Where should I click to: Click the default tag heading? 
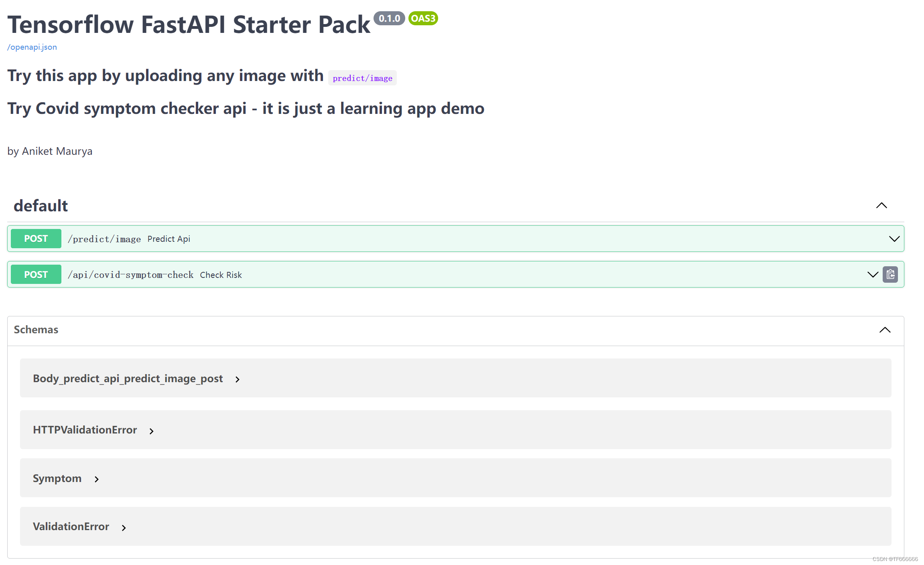click(x=41, y=206)
